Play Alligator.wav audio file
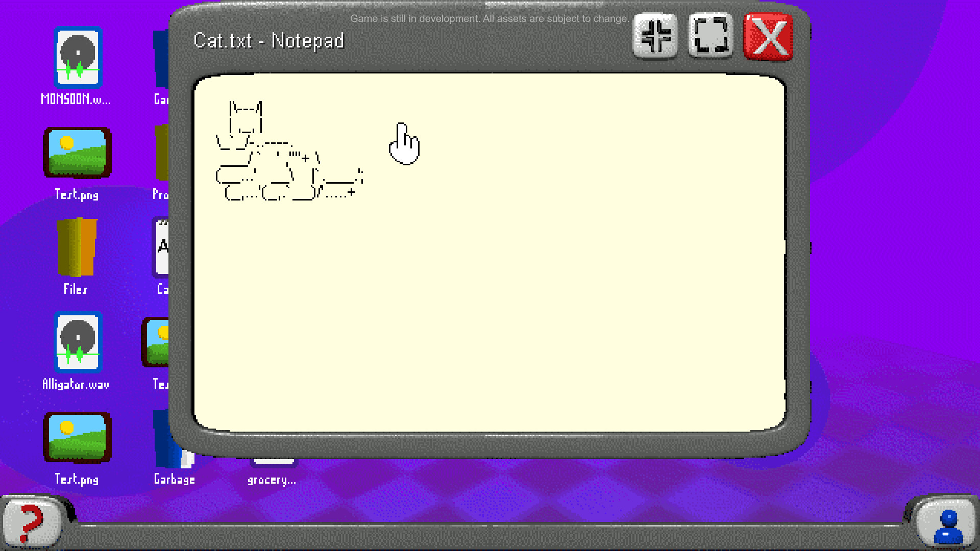This screenshot has width=980, height=551. 77,343
